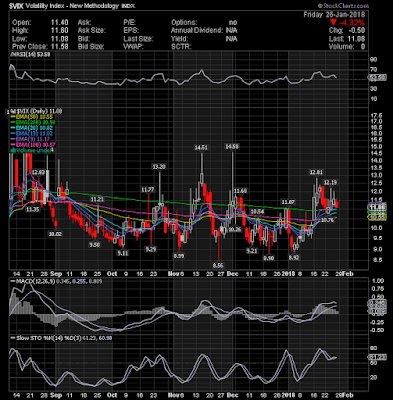
Task: Click the 12.81 price peak label
Action: click(316, 172)
